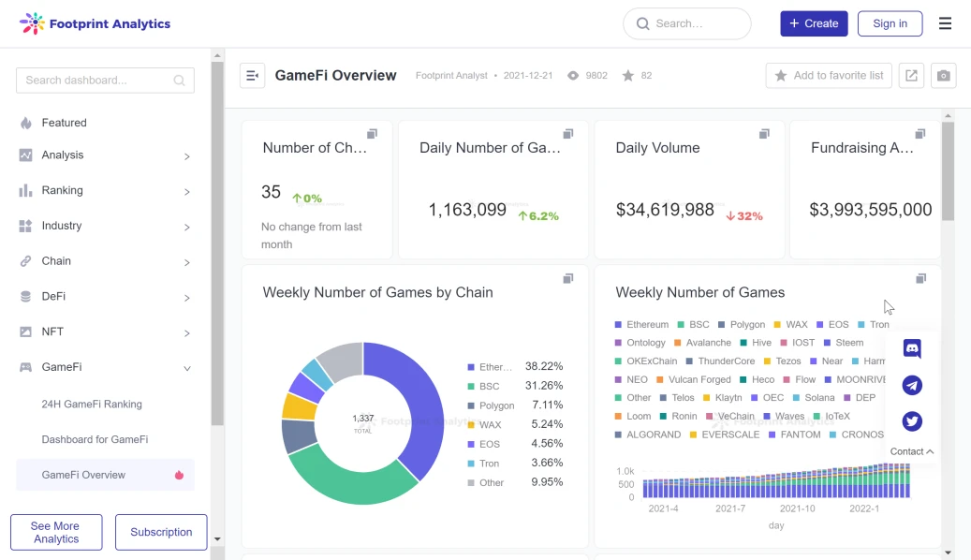Duplicate the Weekly Number of Games by Chain chart
Viewport: 971px width, 560px height.
pos(567,279)
